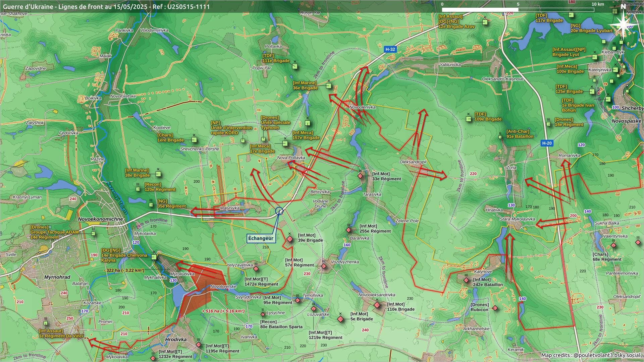Click the Hrodivka town label
The height and width of the screenshot is (362, 644).
pyautogui.click(x=176, y=340)
